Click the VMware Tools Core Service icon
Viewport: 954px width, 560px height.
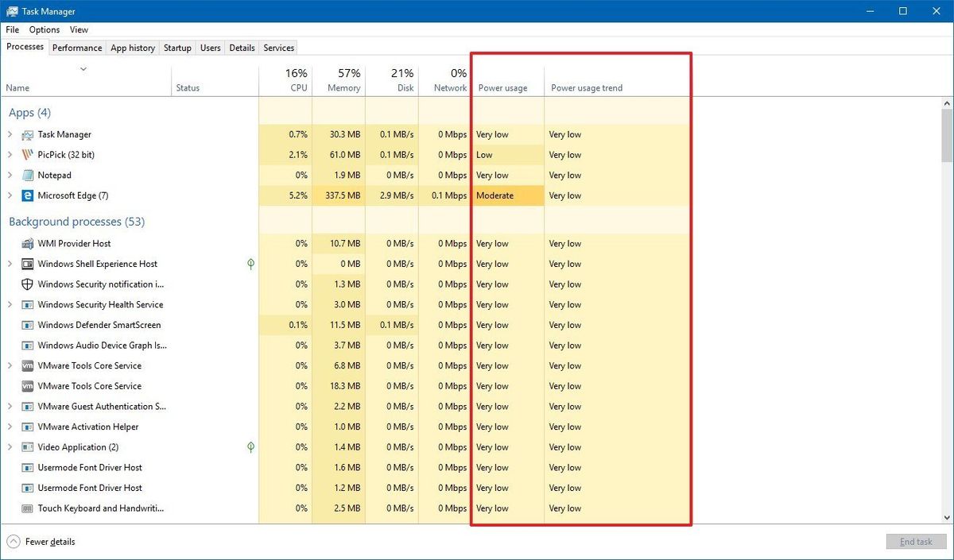(x=29, y=365)
